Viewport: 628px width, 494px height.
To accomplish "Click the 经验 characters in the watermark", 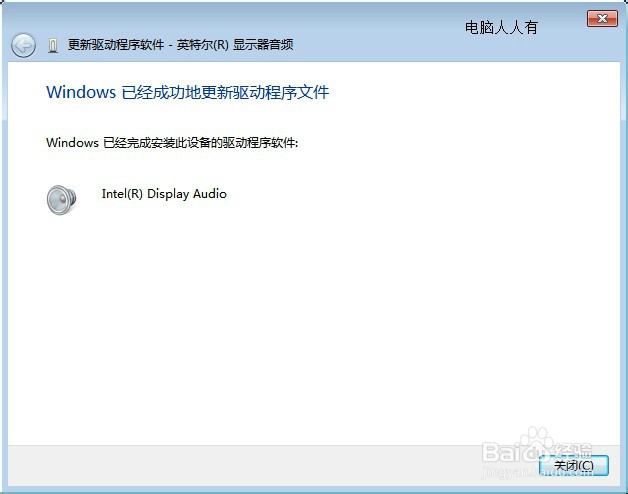I will pyautogui.click(x=574, y=450).
